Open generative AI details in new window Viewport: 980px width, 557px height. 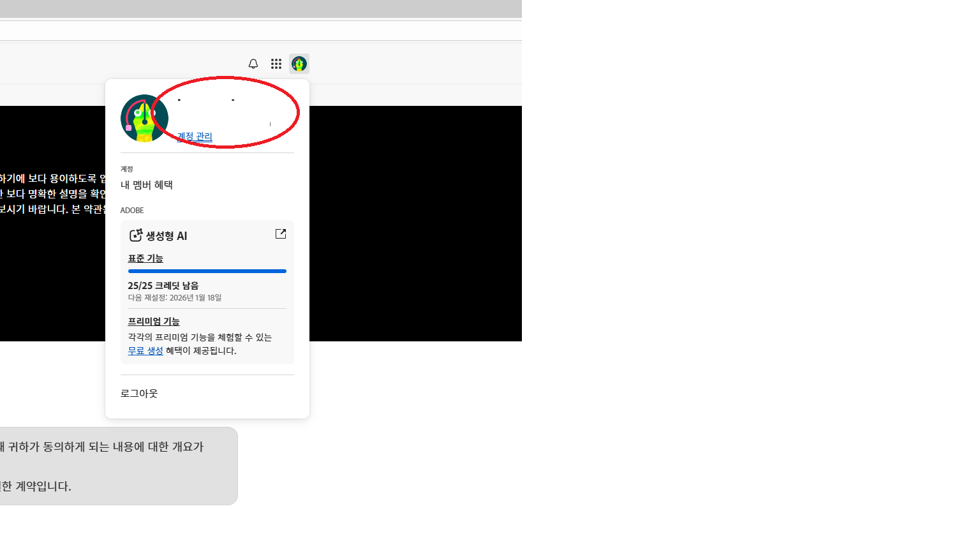point(281,234)
